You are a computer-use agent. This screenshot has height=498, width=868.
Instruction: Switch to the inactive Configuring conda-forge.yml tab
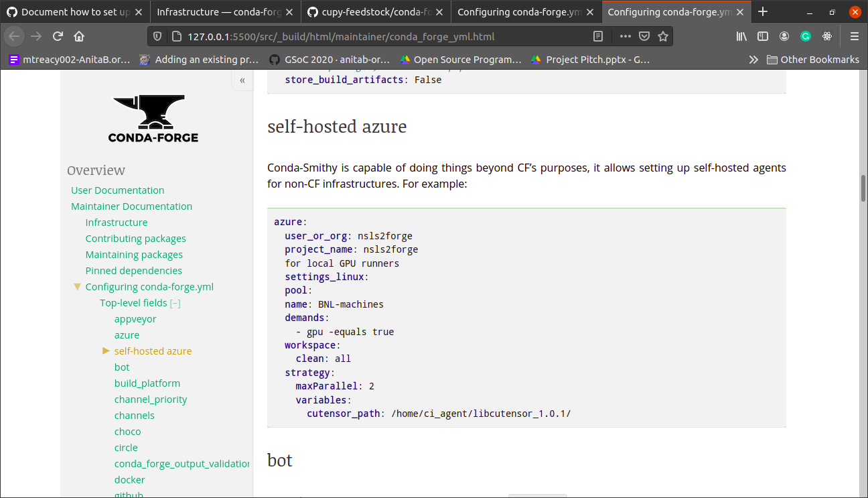(x=526, y=12)
